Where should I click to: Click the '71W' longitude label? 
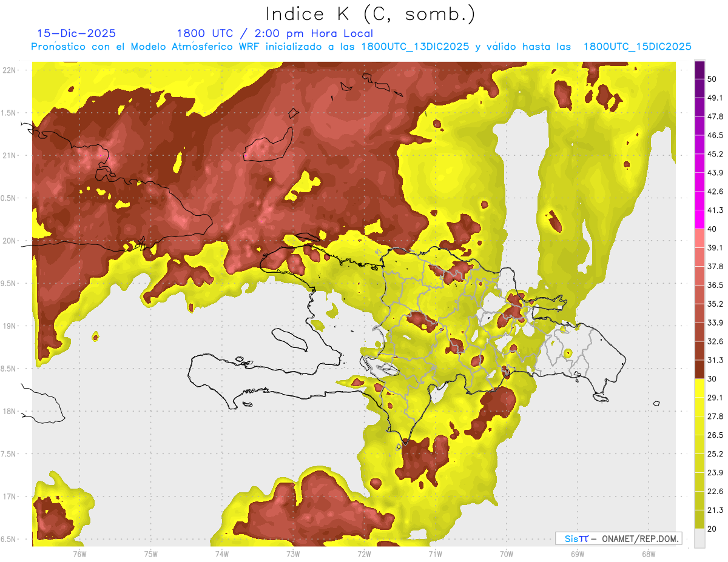[435, 554]
